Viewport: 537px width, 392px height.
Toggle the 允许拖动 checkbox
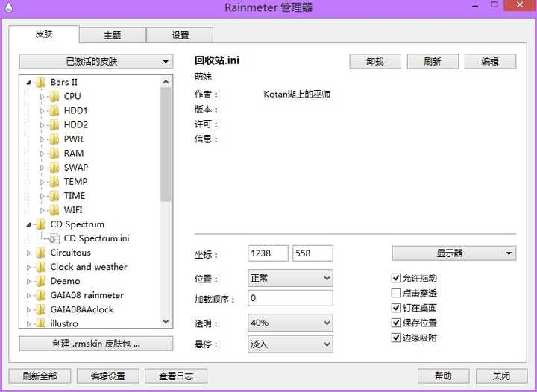tap(396, 278)
